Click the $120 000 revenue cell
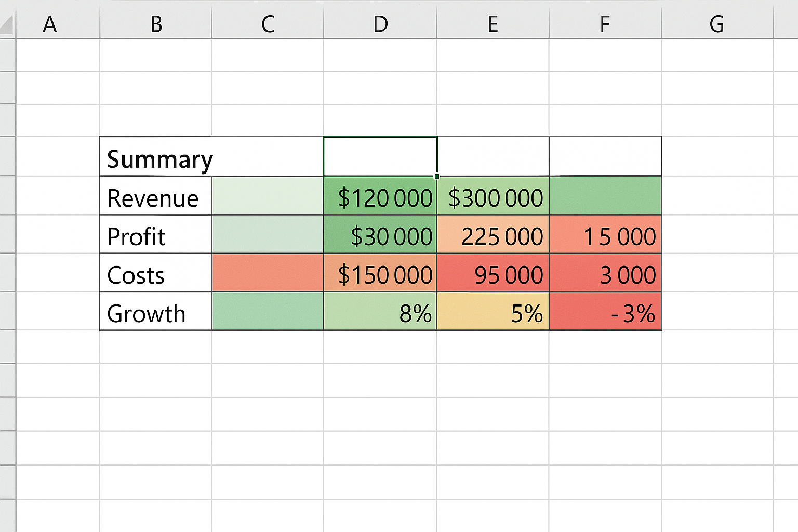This screenshot has width=798, height=532. pos(380,195)
